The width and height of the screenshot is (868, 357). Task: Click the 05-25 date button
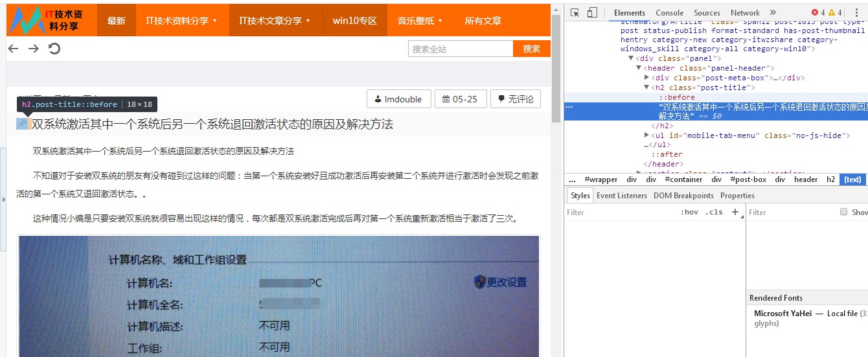click(460, 99)
